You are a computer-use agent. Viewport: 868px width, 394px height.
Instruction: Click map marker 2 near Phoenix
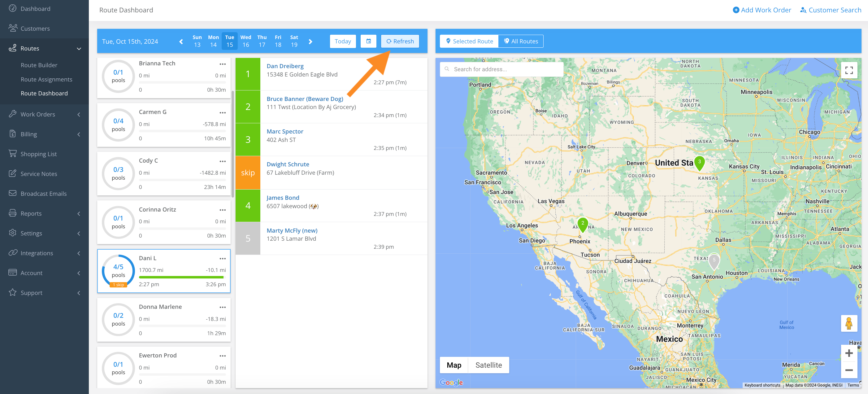[583, 225]
